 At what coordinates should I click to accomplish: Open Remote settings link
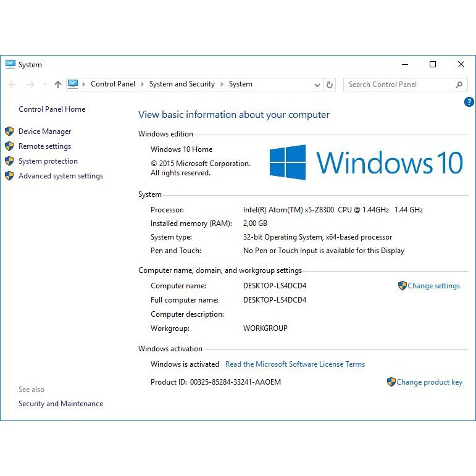click(x=44, y=146)
